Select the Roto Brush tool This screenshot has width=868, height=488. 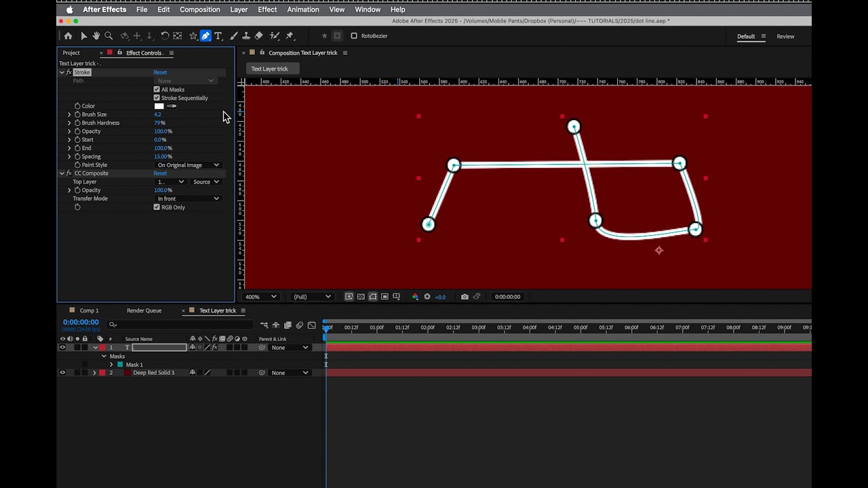[274, 36]
